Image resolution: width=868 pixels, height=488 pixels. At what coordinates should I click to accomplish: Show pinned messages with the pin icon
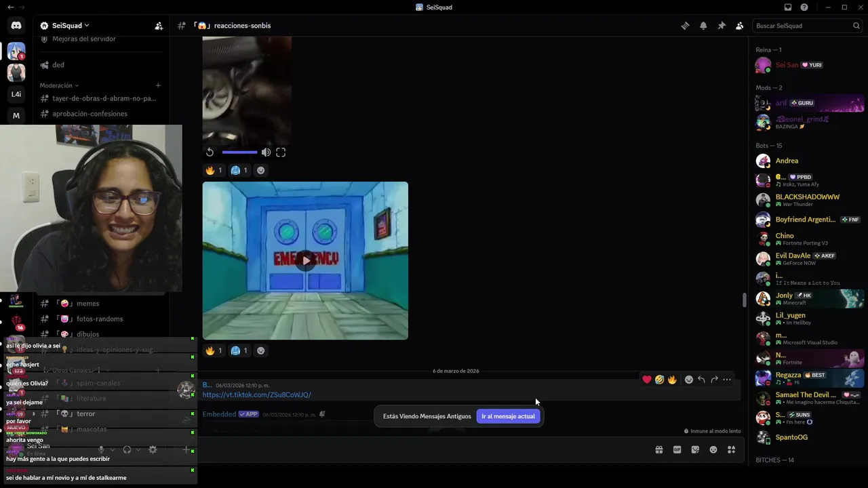[x=722, y=26]
